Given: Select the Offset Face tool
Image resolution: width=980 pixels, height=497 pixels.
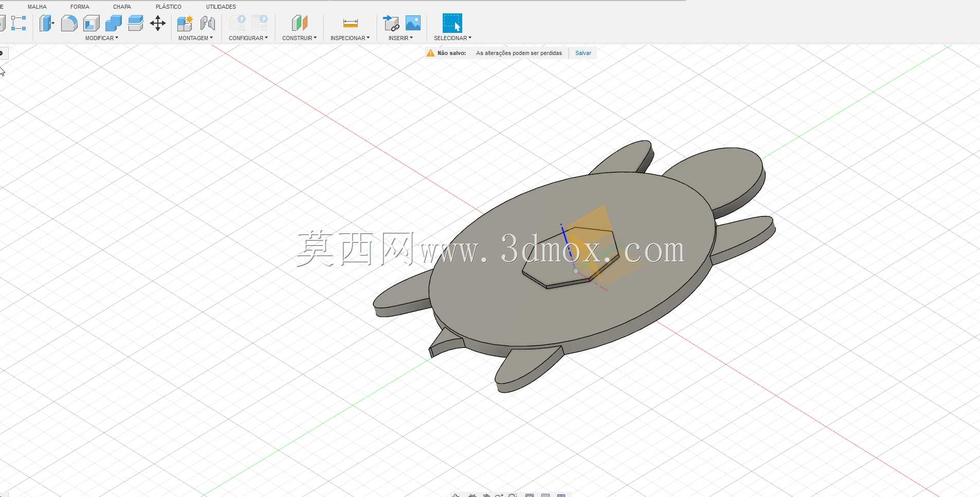Looking at the screenshot, I should coord(136,23).
